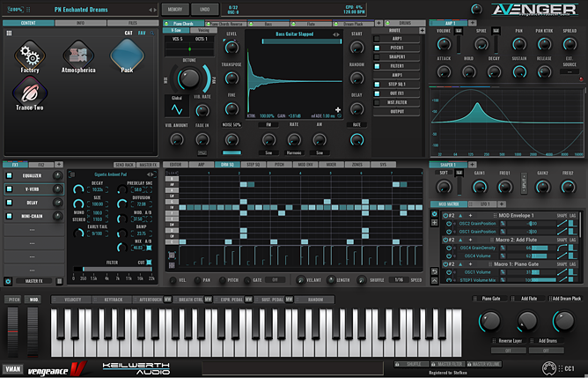
Task: Open the 1/16 speed dropdown
Action: [x=399, y=279]
